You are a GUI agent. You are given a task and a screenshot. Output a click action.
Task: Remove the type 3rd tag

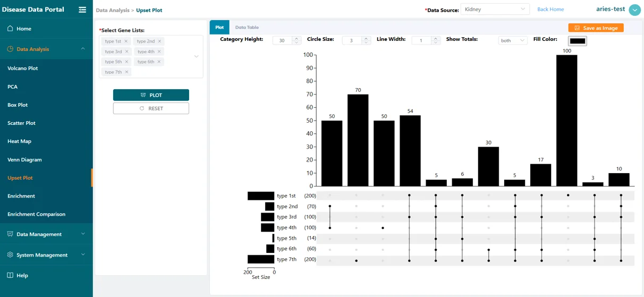(126, 52)
